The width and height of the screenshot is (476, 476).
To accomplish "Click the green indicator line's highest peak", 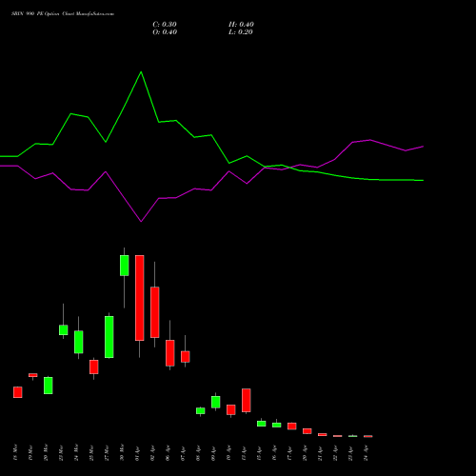I will point(141,72).
